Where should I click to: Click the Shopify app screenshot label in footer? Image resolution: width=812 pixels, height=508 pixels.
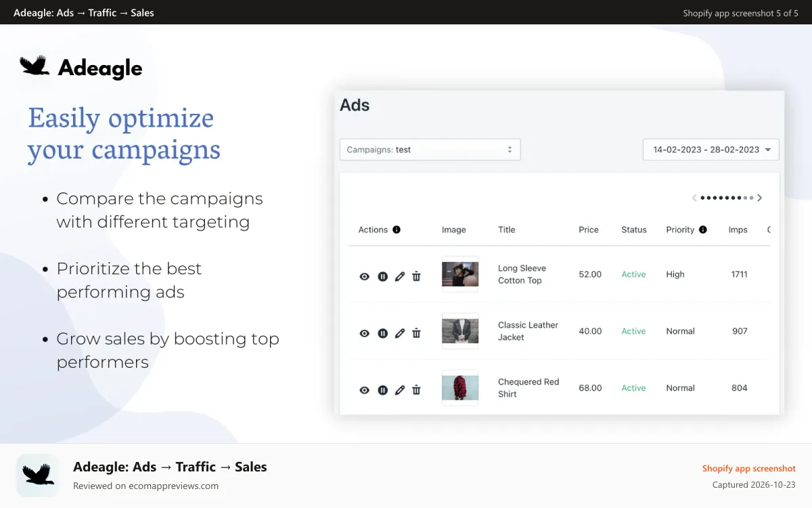749,469
